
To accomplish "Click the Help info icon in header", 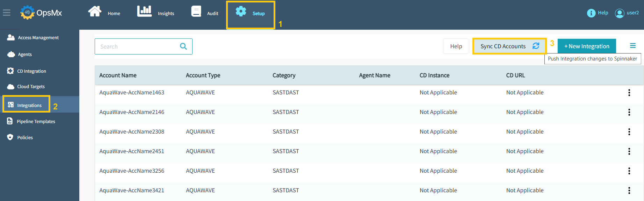I will (x=591, y=13).
